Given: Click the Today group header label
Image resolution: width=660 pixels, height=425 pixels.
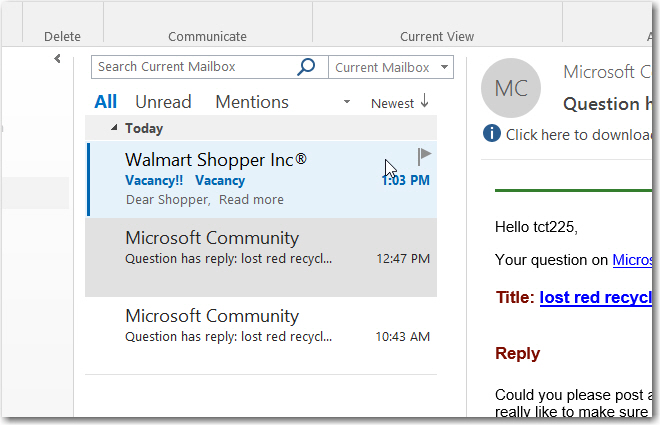Looking at the screenshot, I should point(144,128).
